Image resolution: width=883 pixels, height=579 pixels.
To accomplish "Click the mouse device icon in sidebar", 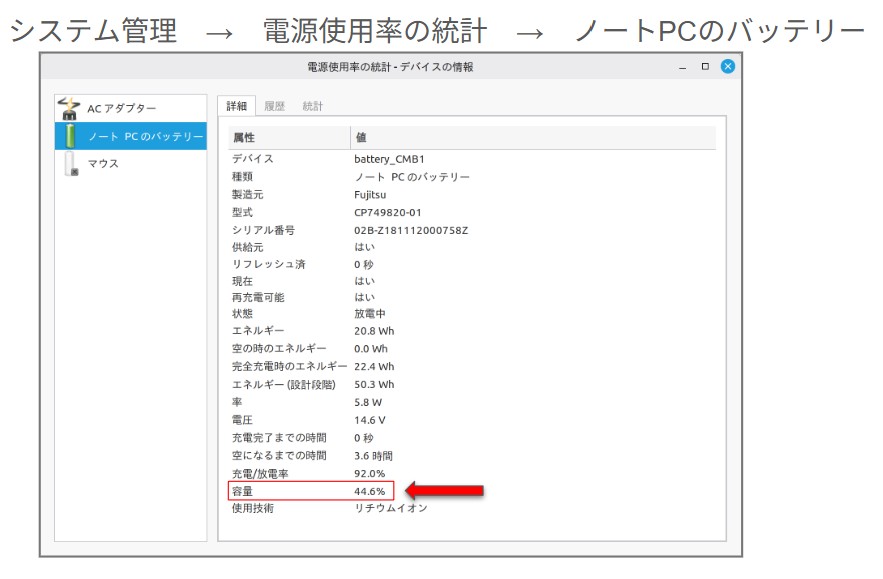I will pyautogui.click(x=70, y=163).
